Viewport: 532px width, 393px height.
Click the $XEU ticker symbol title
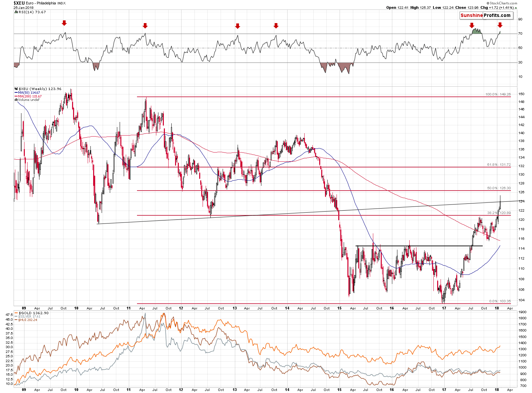(x=19, y=3)
